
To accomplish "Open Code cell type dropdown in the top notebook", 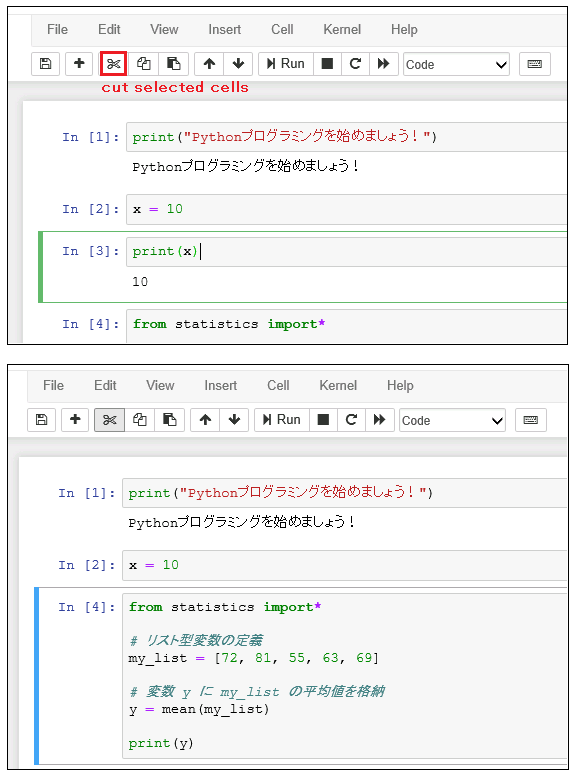I will point(456,65).
